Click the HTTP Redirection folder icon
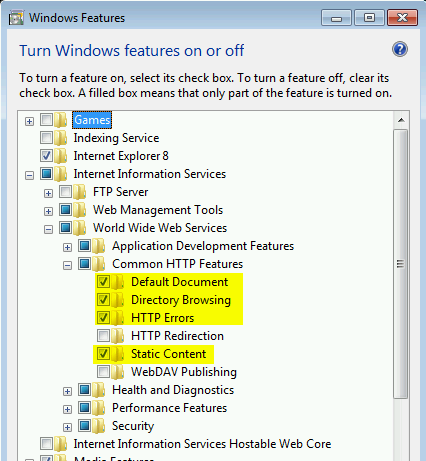 tap(118, 336)
